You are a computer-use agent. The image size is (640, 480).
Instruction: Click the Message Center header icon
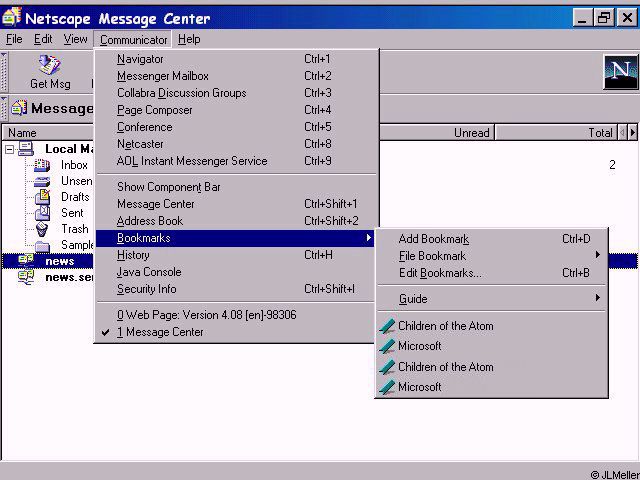(19, 108)
